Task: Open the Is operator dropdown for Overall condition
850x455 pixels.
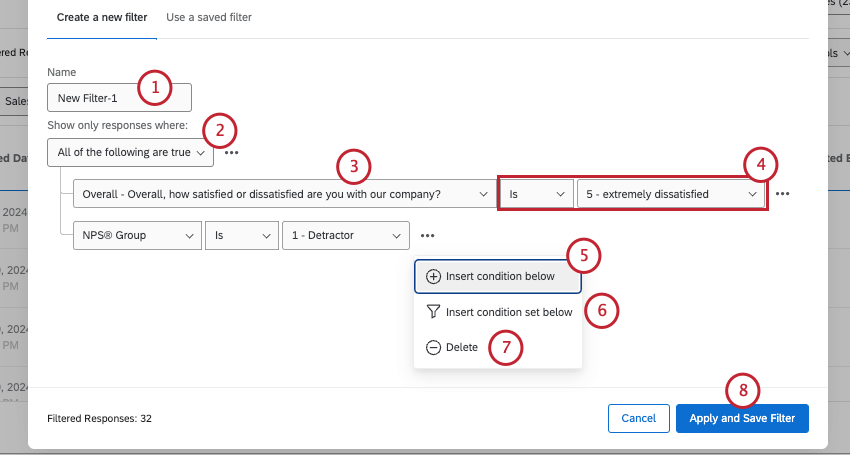Action: [x=536, y=194]
